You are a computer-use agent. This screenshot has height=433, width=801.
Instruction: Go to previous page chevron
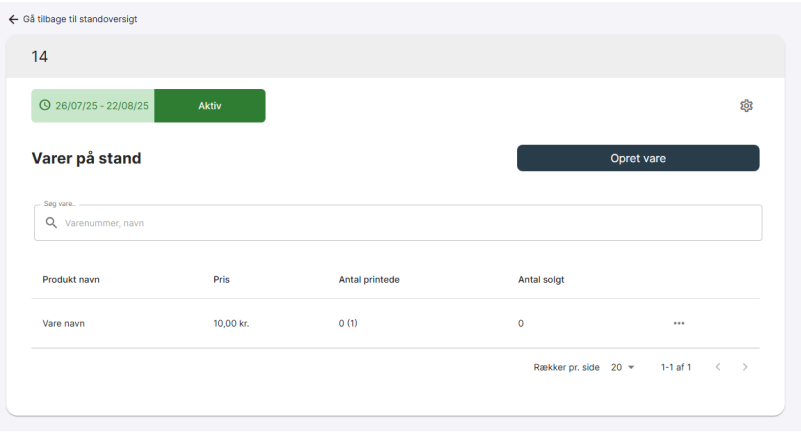tap(717, 368)
